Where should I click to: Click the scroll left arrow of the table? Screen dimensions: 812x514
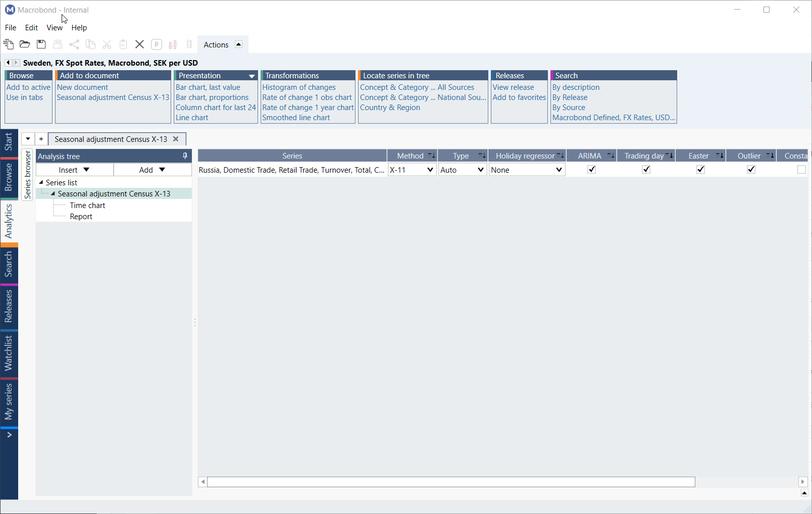pos(202,482)
